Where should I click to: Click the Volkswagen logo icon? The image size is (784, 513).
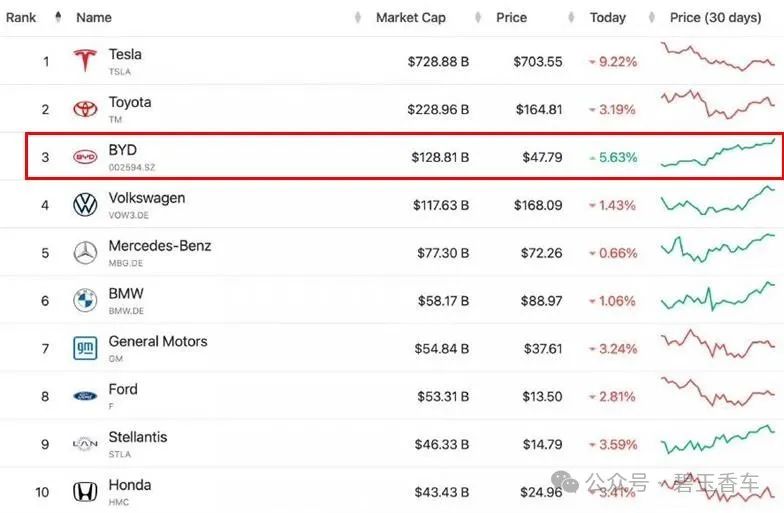pos(85,205)
